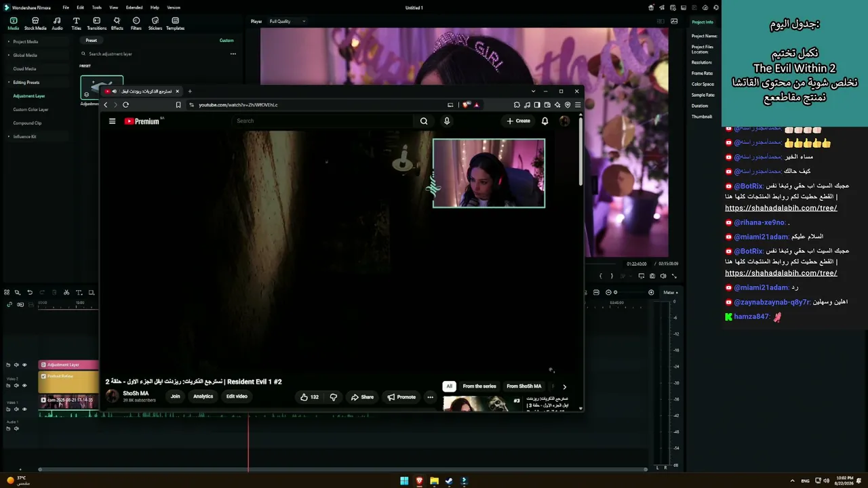Hide the Video 2 track
Viewport: 868px width, 488px height.
pos(24,386)
